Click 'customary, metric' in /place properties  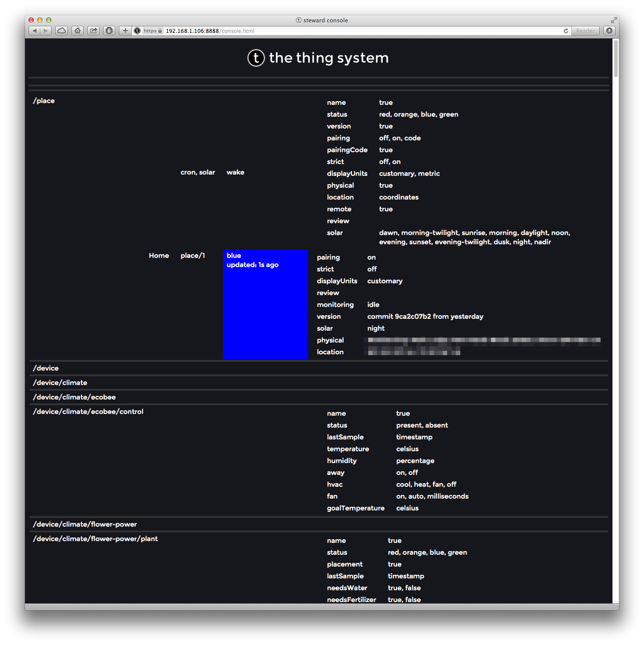(x=409, y=174)
